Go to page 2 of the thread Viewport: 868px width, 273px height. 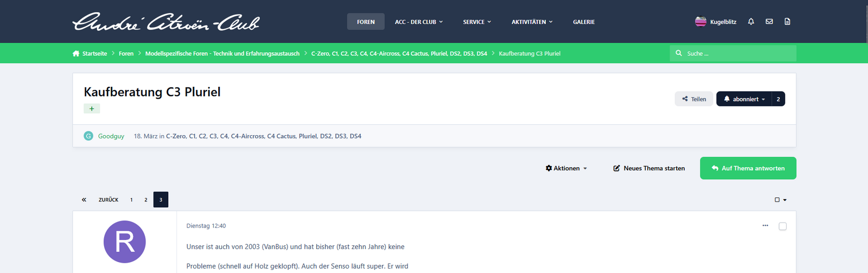(x=146, y=200)
